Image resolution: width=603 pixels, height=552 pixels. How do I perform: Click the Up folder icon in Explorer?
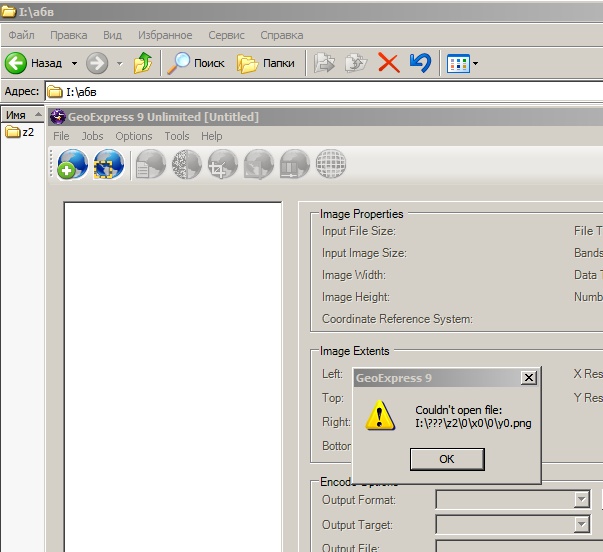pyautogui.click(x=144, y=63)
